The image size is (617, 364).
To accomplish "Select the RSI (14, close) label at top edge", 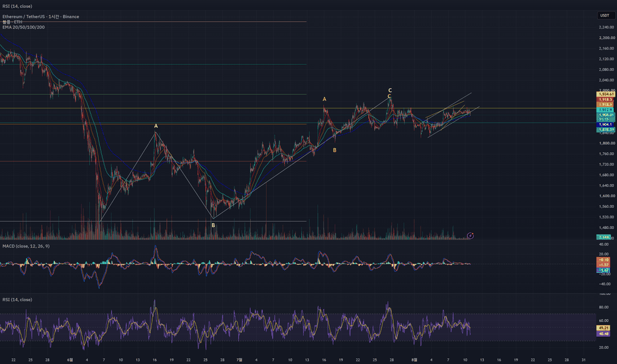I will pos(17,7).
